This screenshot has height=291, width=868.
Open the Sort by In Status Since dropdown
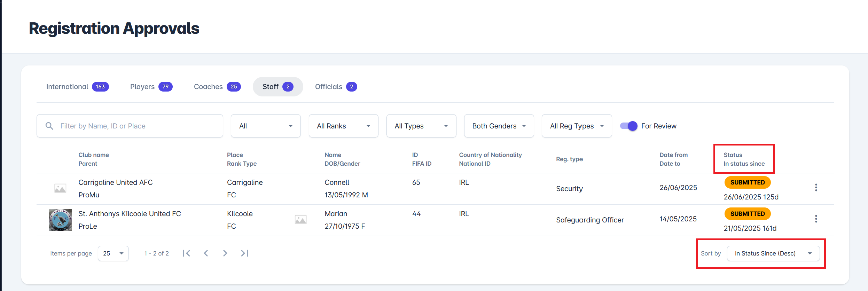[x=773, y=253]
